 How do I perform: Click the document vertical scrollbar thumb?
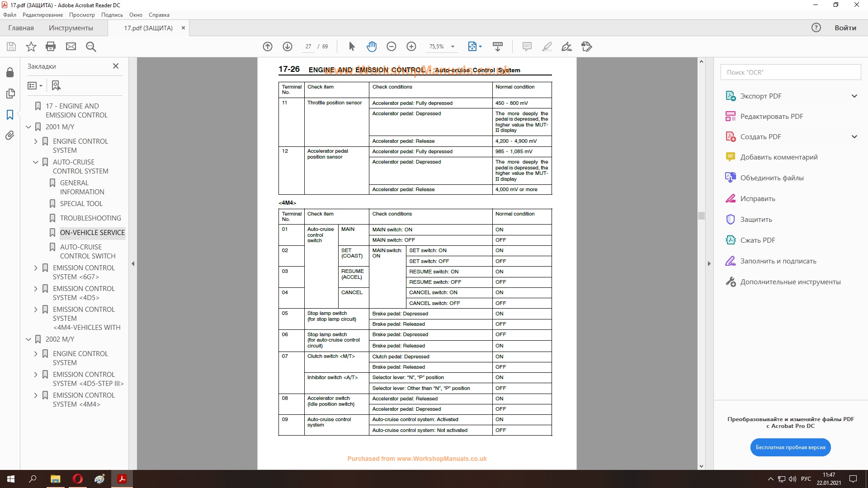point(701,216)
